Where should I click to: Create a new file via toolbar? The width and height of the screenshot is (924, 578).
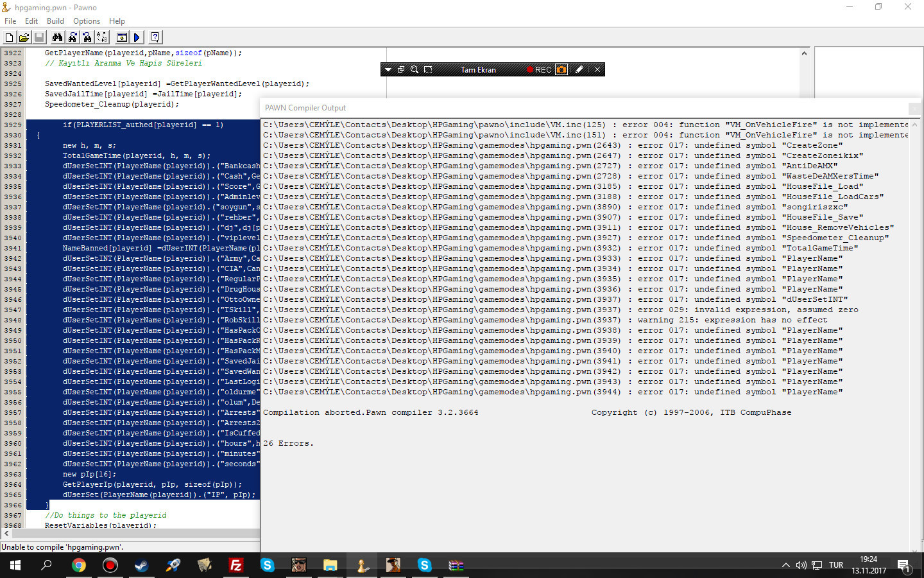tap(9, 37)
